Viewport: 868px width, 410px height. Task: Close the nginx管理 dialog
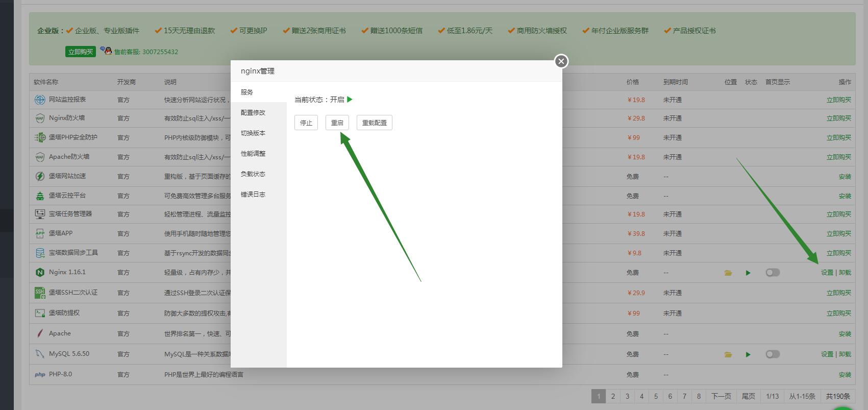tap(561, 61)
